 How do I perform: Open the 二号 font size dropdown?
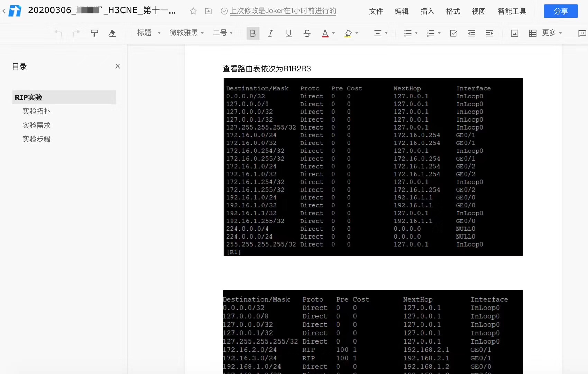tap(223, 33)
